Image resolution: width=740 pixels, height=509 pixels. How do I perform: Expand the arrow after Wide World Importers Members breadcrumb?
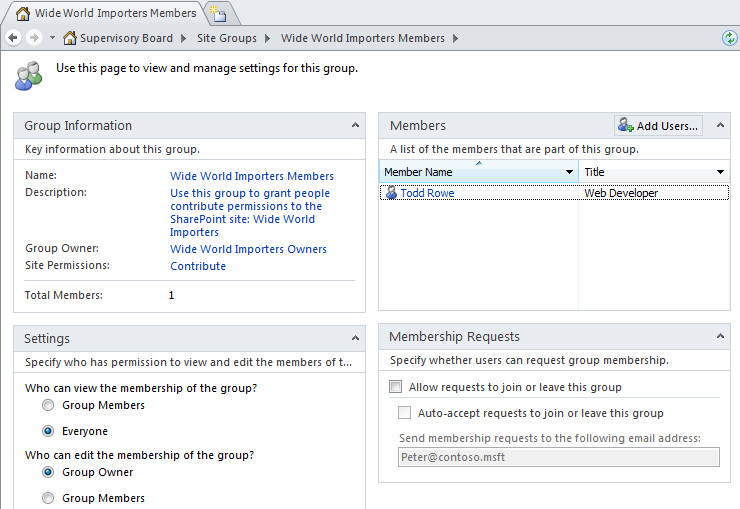pos(455,38)
